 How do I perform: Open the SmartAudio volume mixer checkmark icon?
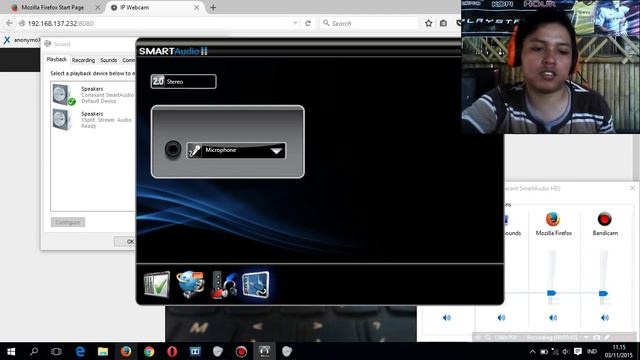(157, 284)
